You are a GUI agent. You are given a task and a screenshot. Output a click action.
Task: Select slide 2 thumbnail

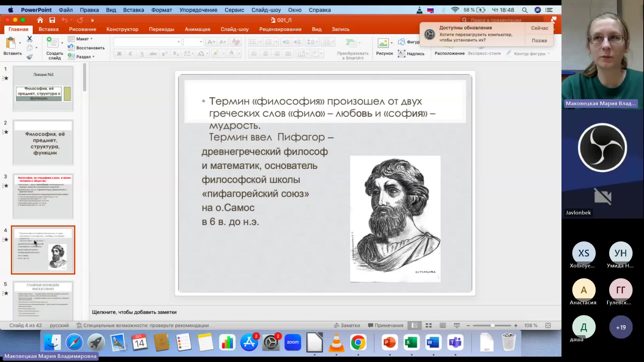(43, 142)
